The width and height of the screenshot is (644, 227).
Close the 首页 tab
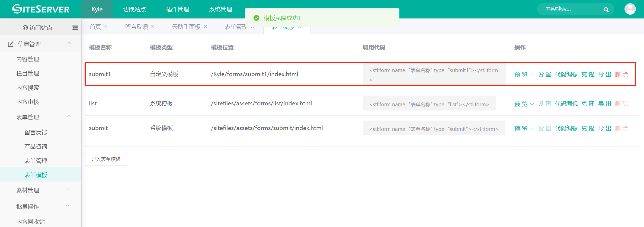click(106, 27)
